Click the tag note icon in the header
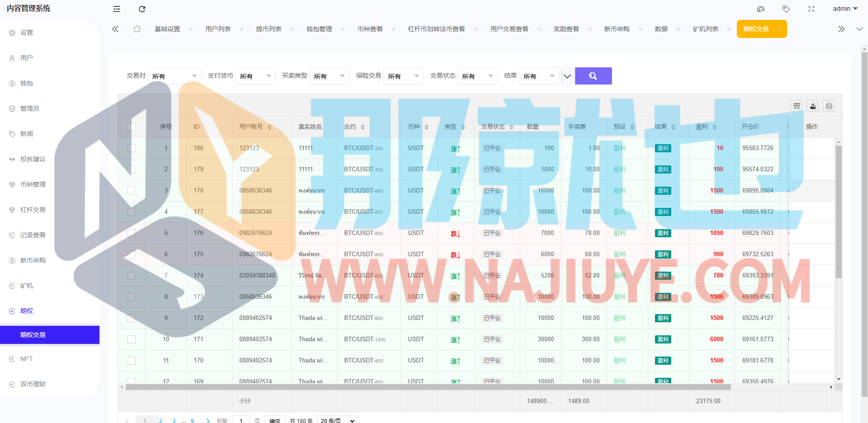Viewport: 868px width, 423px height. point(786,9)
